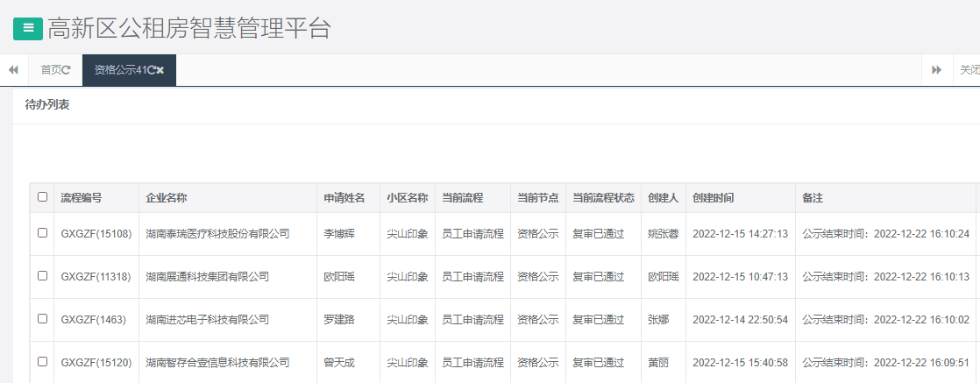Reload the 资格公示41 tab with its refresh icon
The image size is (980, 383).
(x=151, y=70)
